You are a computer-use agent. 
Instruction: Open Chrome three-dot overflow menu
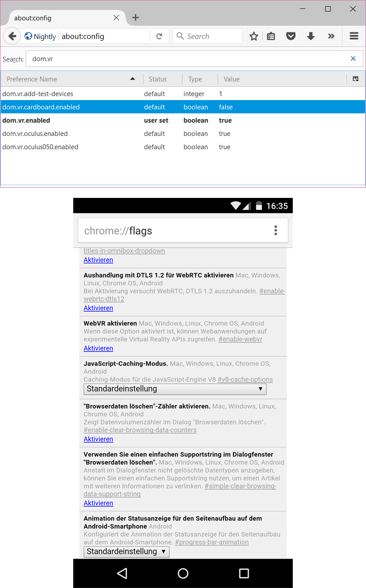click(276, 230)
